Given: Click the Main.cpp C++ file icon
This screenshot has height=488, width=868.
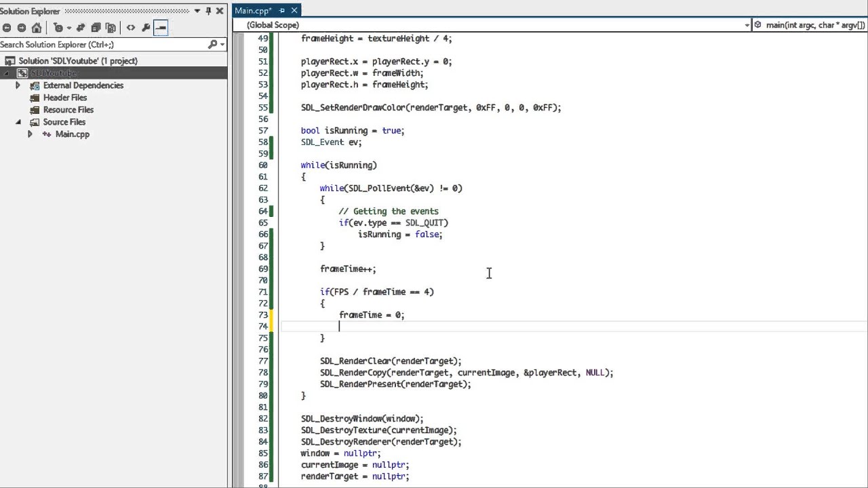Looking at the screenshot, I should click(x=47, y=134).
